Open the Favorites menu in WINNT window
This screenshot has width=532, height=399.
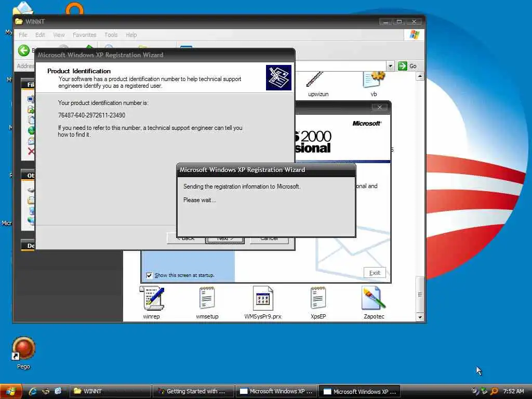coord(85,35)
